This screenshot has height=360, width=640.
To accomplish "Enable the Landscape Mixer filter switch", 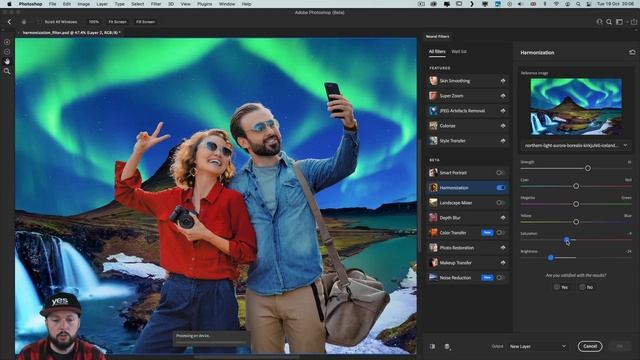I will (500, 203).
